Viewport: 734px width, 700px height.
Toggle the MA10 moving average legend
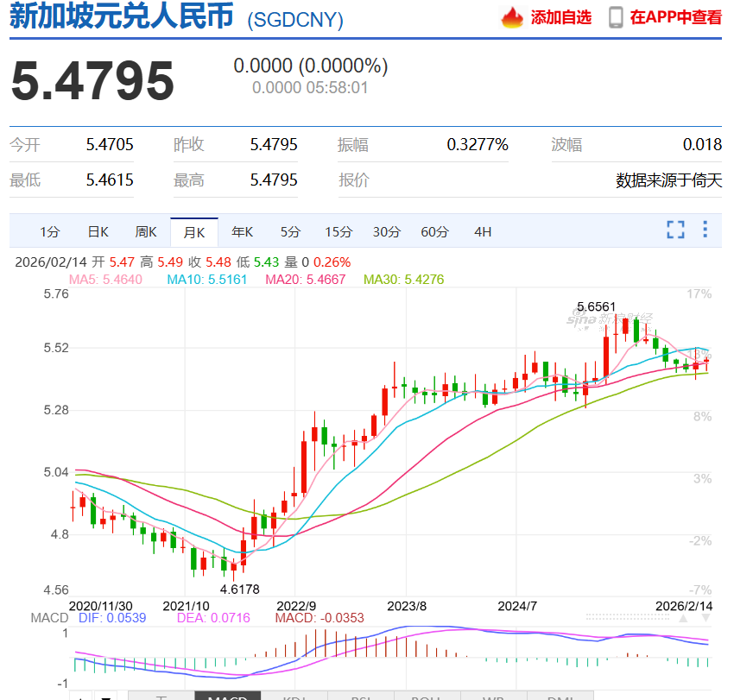[x=207, y=280]
